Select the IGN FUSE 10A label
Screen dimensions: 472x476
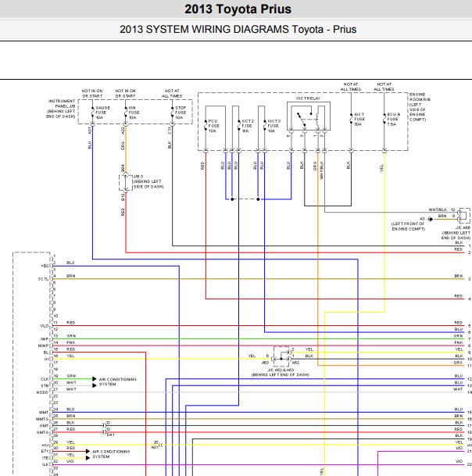[x=134, y=113]
